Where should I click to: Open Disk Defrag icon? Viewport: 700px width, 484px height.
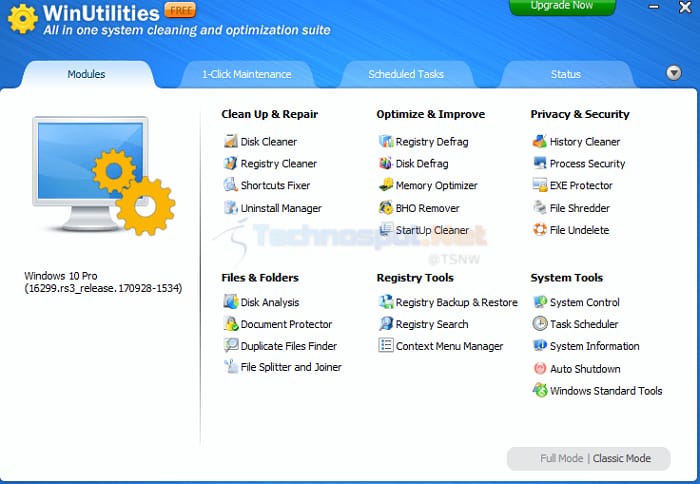coord(386,163)
